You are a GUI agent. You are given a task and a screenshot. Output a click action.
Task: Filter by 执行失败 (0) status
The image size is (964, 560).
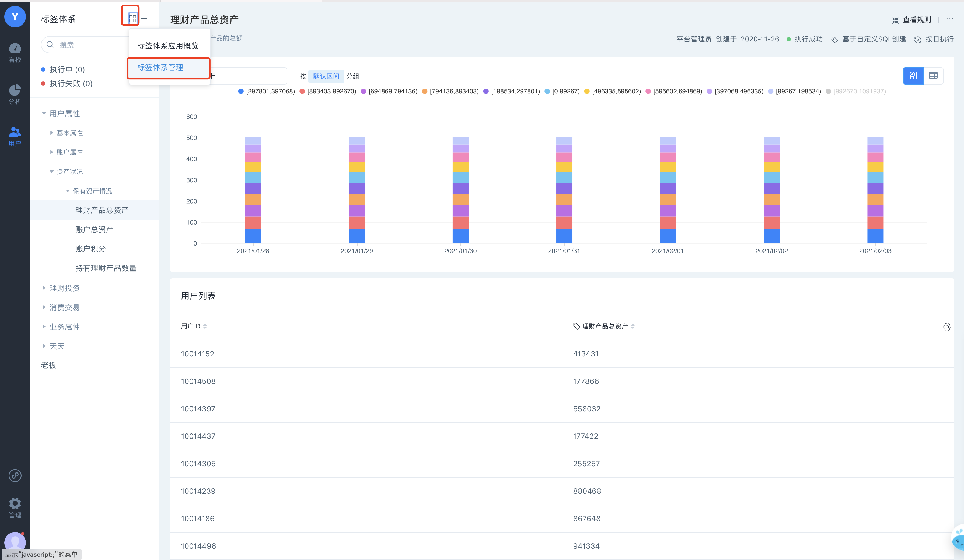click(x=67, y=83)
